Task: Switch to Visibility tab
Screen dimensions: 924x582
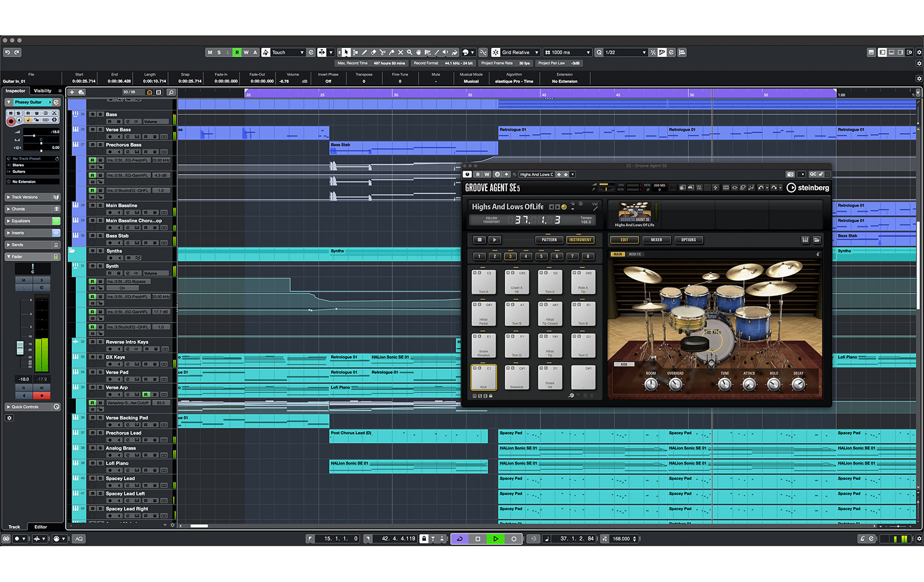Action: 43,91
